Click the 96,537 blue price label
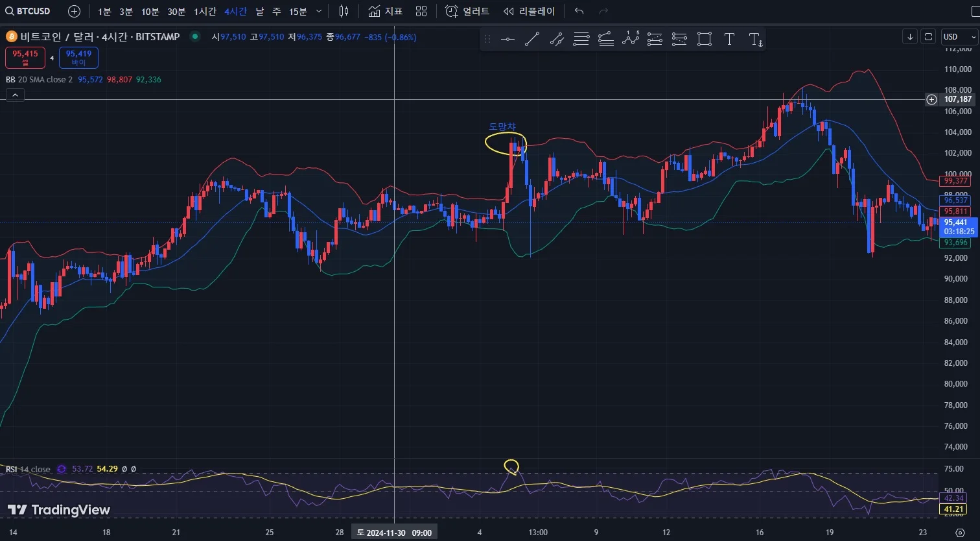Viewport: 980px width, 541px height. point(956,200)
